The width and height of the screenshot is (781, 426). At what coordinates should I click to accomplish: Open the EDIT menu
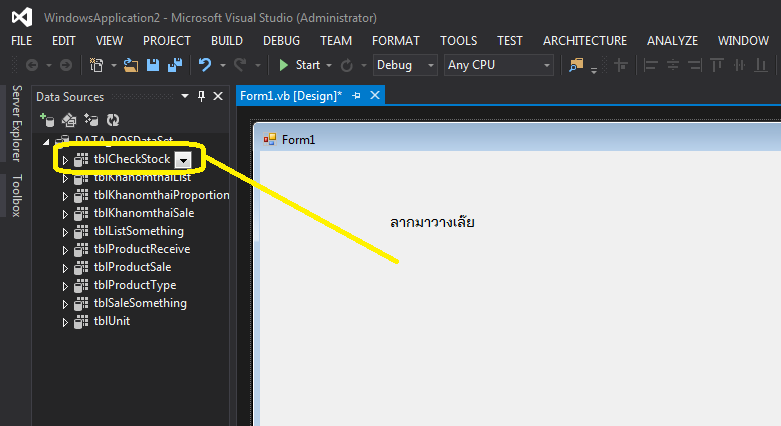pos(64,41)
